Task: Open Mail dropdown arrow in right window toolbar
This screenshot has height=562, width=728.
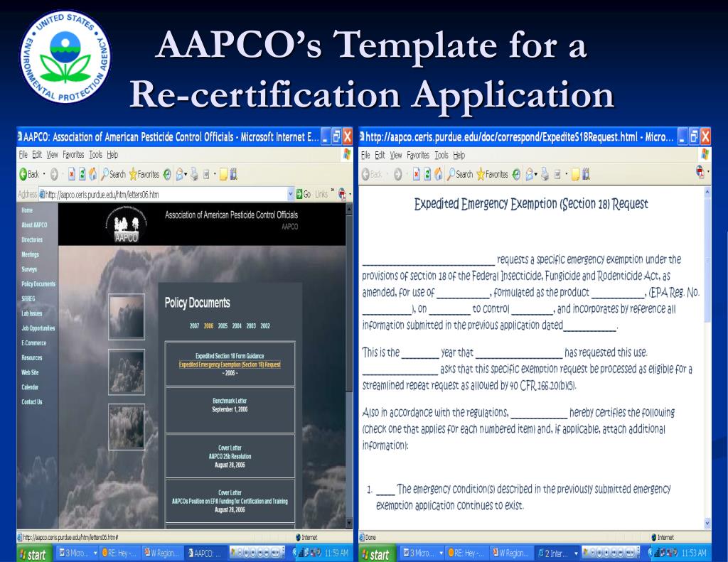Action: click(536, 175)
